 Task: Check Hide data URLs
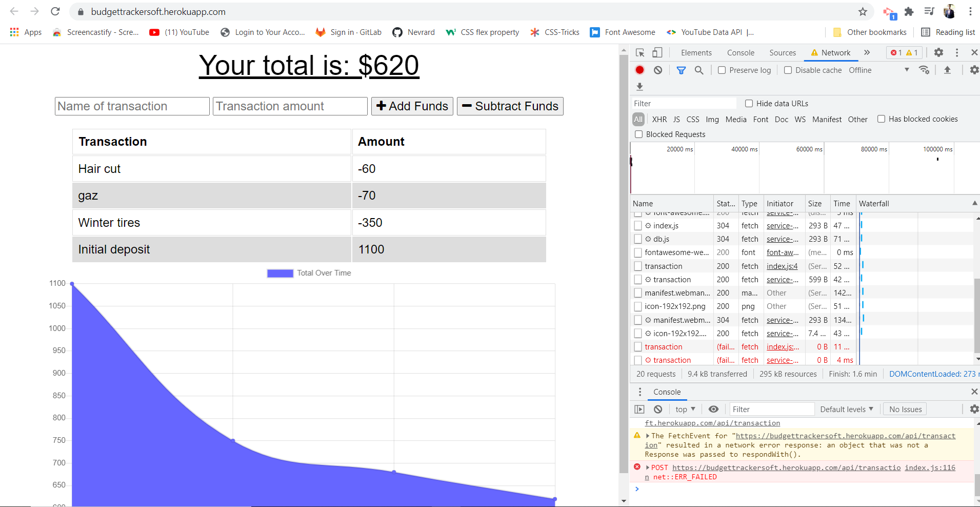[x=749, y=104]
